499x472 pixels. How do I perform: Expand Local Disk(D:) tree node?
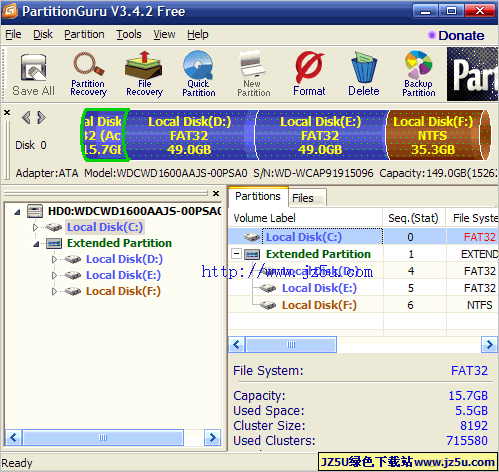pyautogui.click(x=54, y=259)
